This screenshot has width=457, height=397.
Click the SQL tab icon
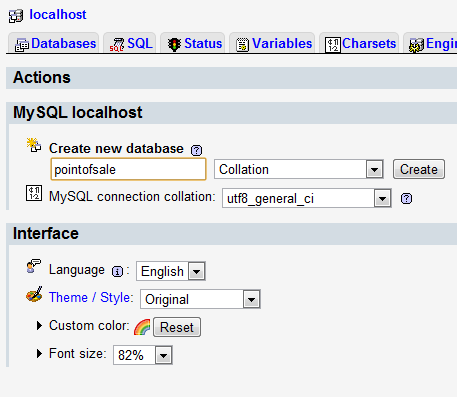click(x=117, y=45)
